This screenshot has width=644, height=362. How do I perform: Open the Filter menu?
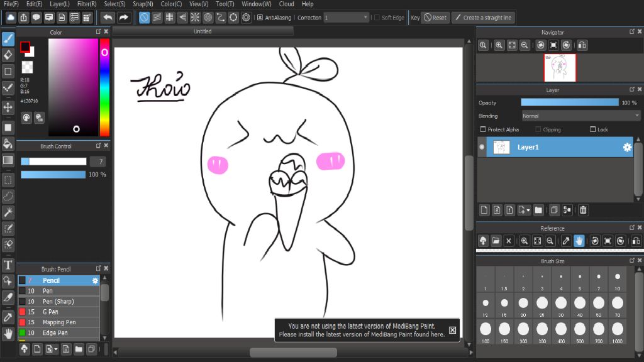tap(87, 4)
